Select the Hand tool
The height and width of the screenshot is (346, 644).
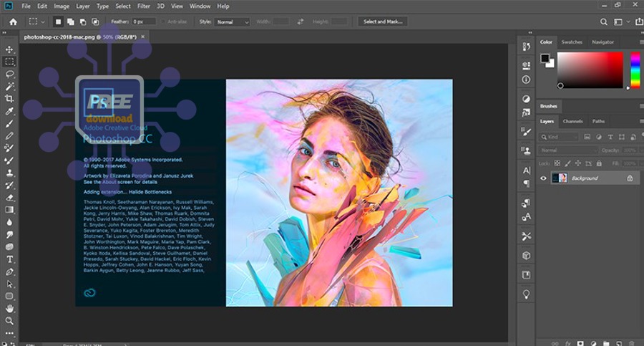coord(9,308)
